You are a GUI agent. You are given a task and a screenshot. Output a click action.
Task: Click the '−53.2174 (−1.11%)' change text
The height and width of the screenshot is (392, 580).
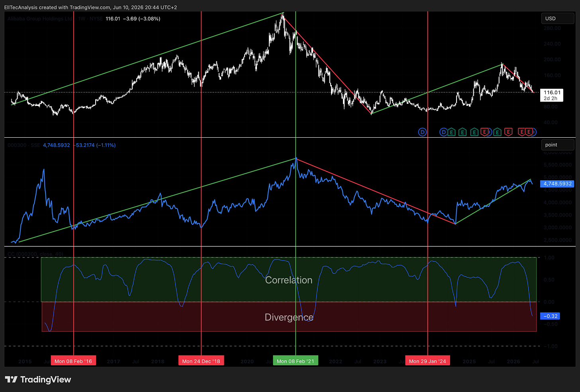(x=96, y=145)
